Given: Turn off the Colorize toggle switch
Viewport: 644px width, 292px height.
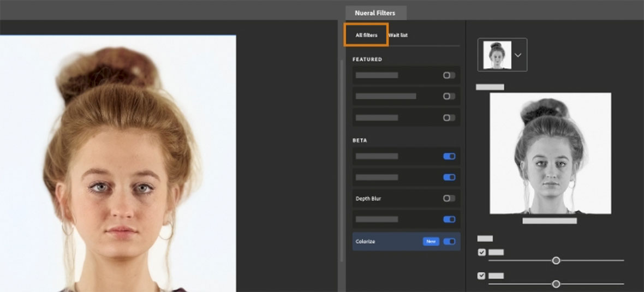Looking at the screenshot, I should 449,241.
